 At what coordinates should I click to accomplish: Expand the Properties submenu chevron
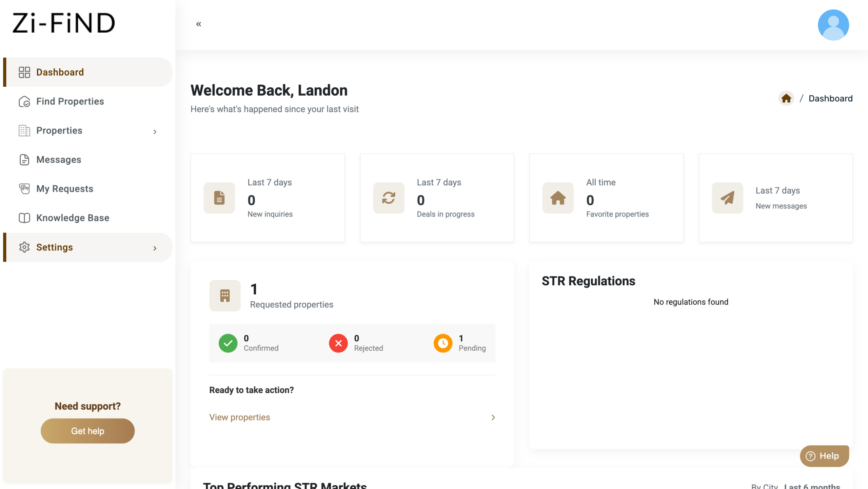tap(155, 131)
